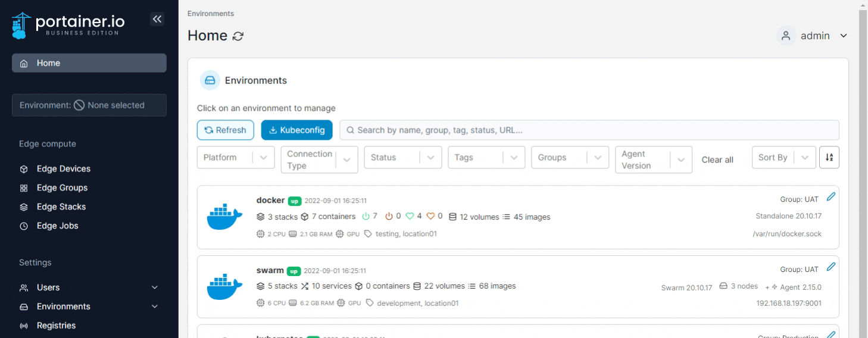Expand the Users settings section

[89, 287]
